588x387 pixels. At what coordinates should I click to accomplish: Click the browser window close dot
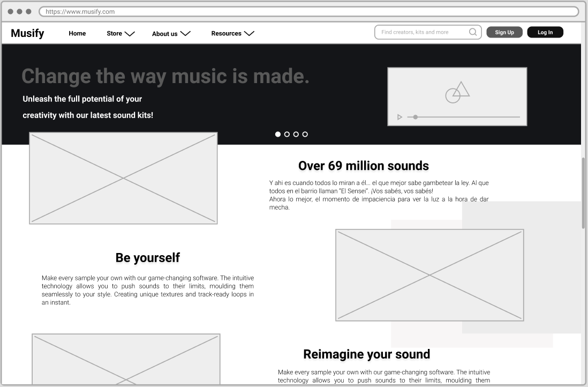click(x=11, y=12)
